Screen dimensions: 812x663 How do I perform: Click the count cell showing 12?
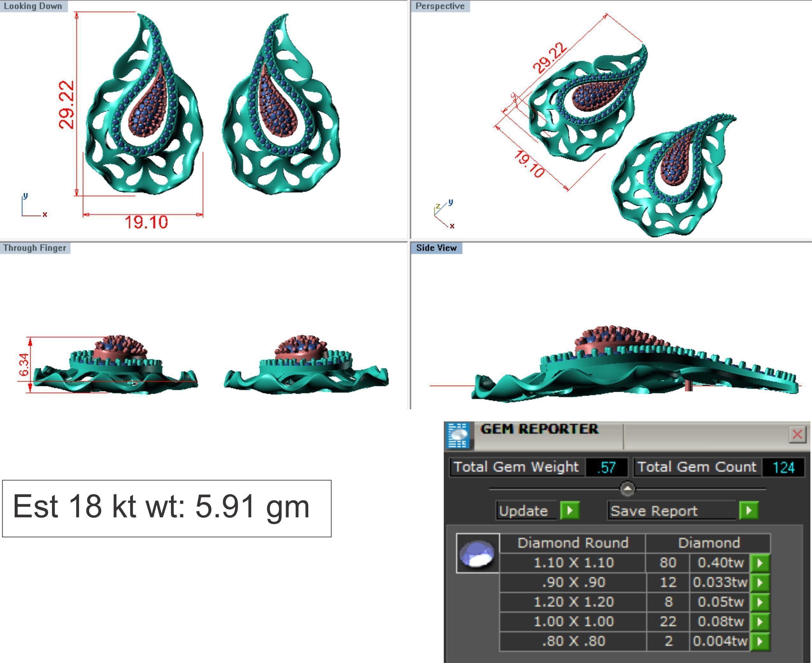coord(668,582)
